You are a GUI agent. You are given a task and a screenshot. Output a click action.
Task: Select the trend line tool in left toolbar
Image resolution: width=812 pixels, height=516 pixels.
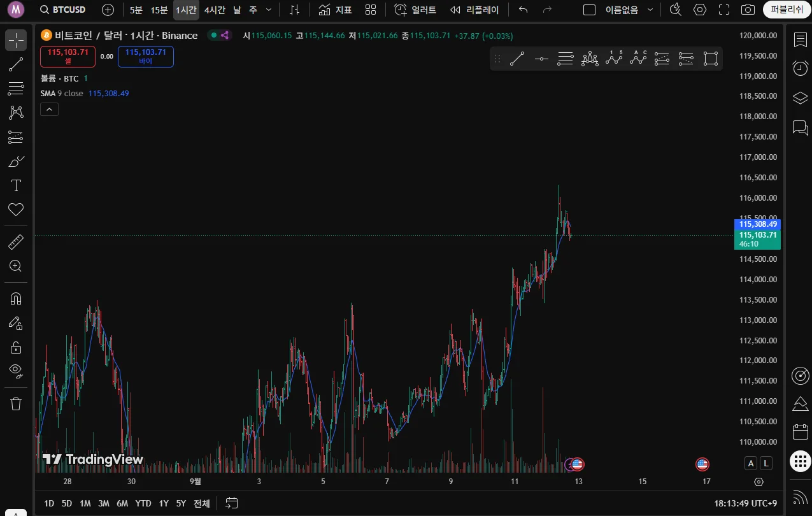coord(16,64)
